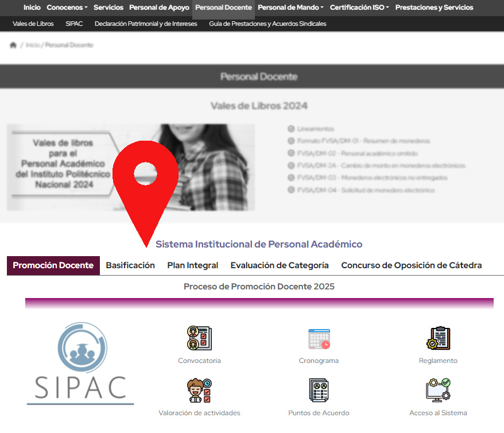Open the Convocatoria icon
The width and height of the screenshot is (504, 433).
(199, 338)
